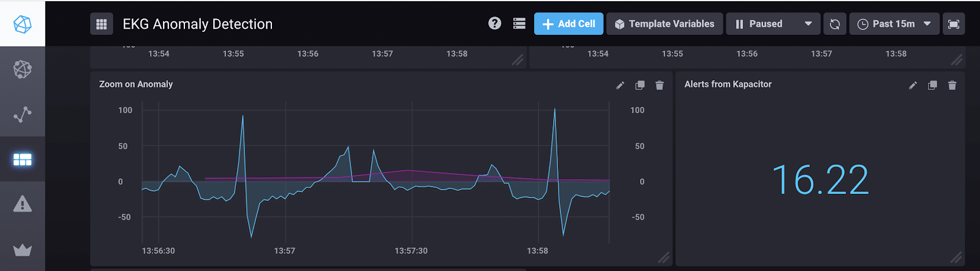Screen dimensions: 980x271
Task: Select the Dashboards tab in sidebar
Action: (22, 160)
